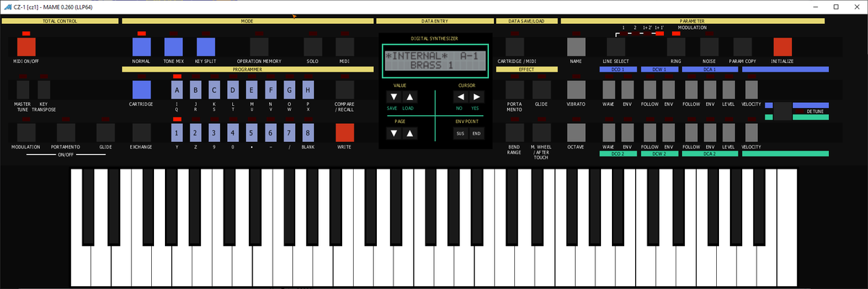Select programmer bank F button
The height and width of the screenshot is (289, 868).
(x=271, y=90)
